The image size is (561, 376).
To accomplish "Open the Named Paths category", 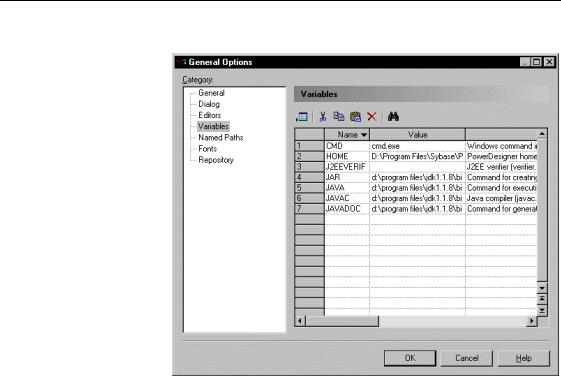I will point(220,137).
